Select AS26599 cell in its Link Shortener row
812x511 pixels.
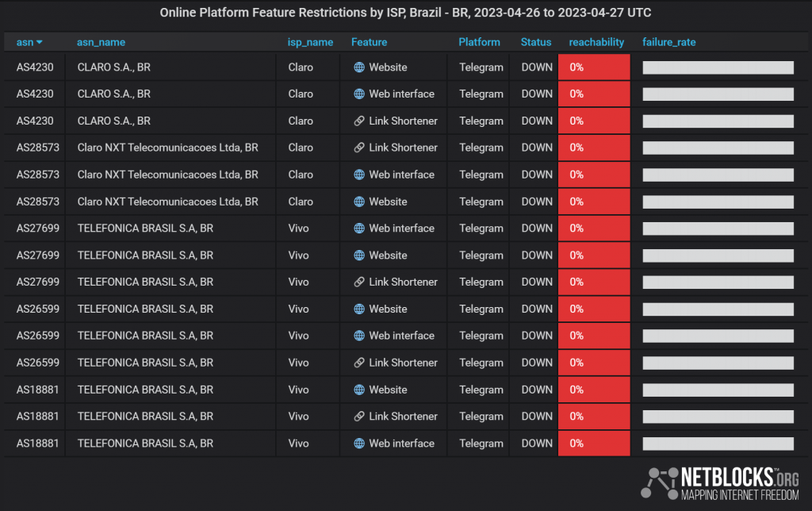pos(38,363)
